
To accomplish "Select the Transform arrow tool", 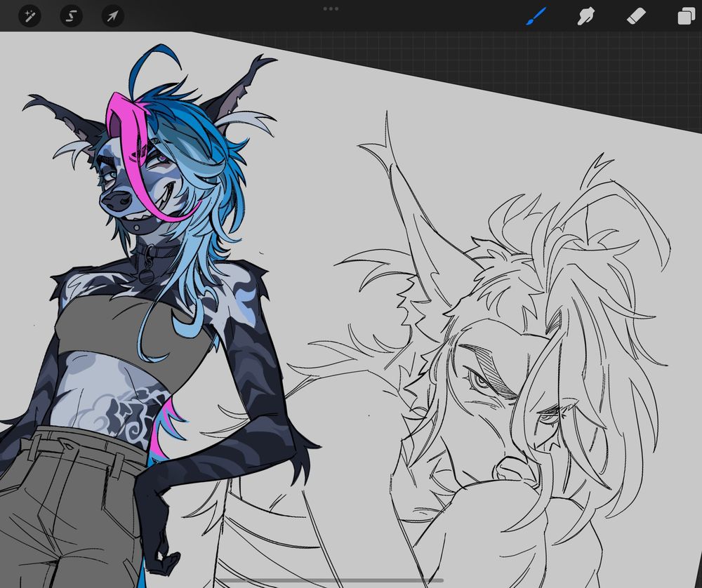I will [113, 17].
